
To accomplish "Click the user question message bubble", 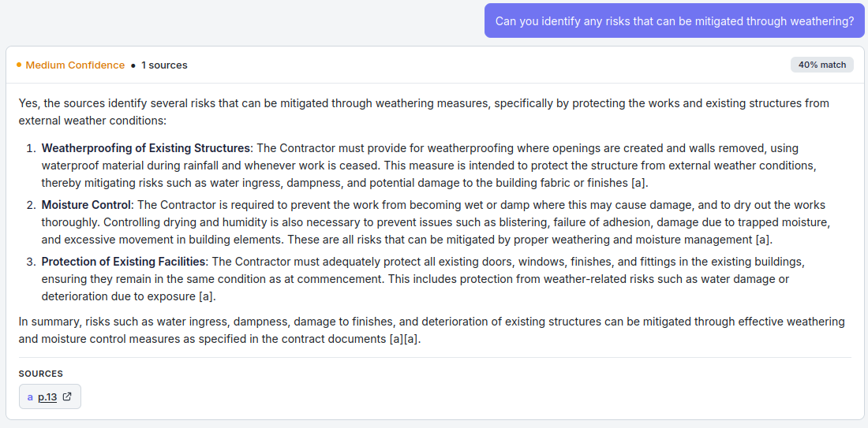I will (x=674, y=21).
